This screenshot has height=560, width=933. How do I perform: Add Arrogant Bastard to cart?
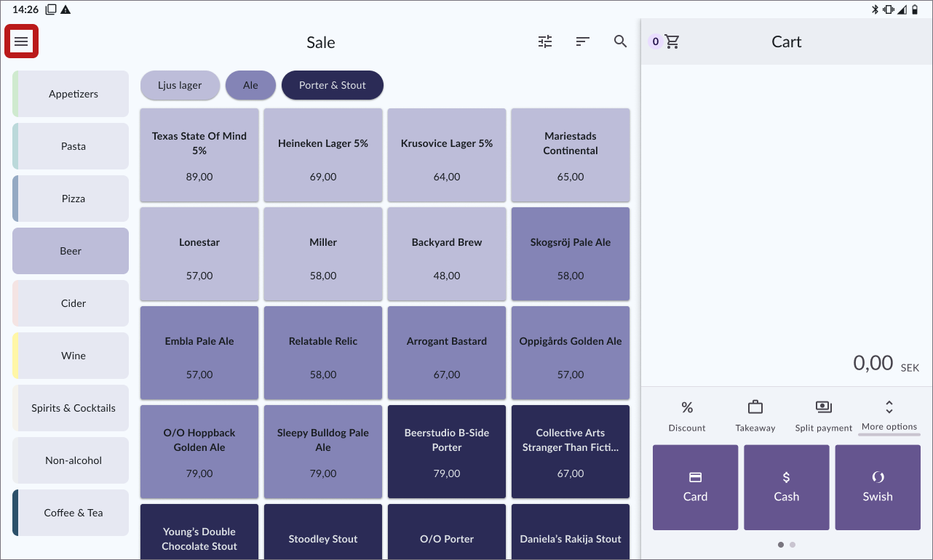point(447,353)
